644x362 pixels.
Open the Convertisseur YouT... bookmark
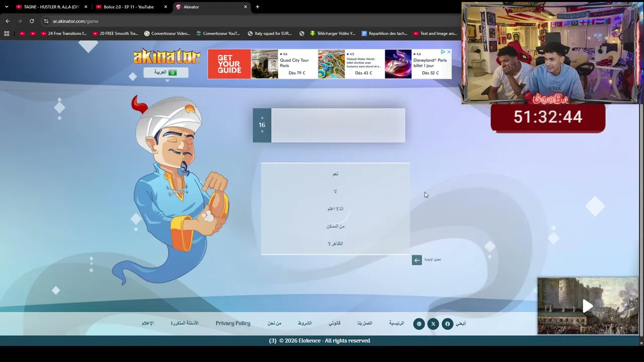pos(218,34)
